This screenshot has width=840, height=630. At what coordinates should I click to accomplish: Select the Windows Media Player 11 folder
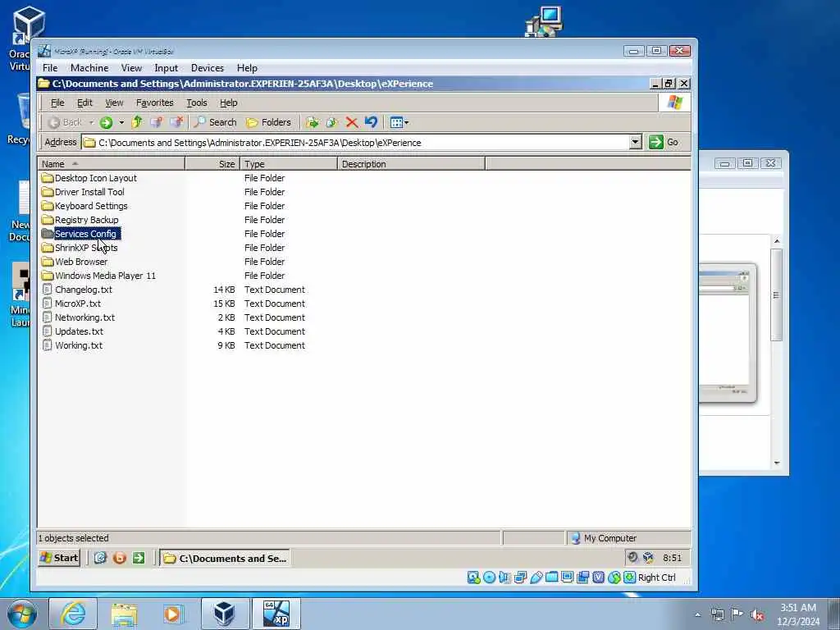tap(98, 276)
